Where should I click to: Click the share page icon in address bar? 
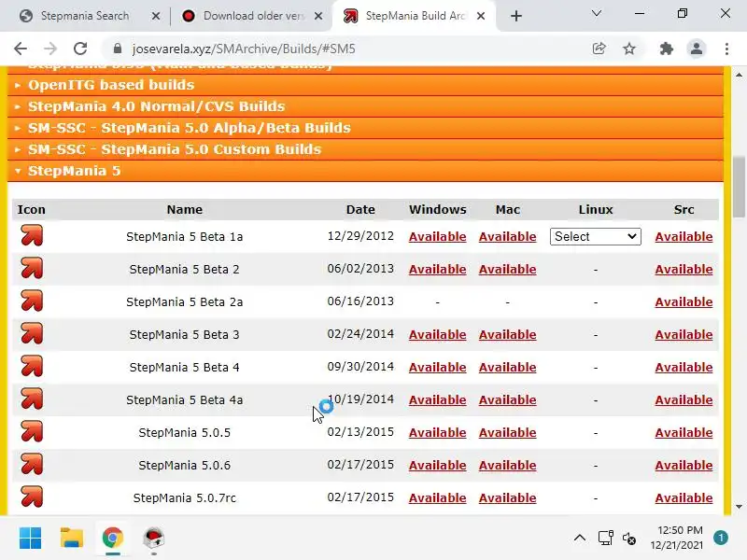point(599,49)
